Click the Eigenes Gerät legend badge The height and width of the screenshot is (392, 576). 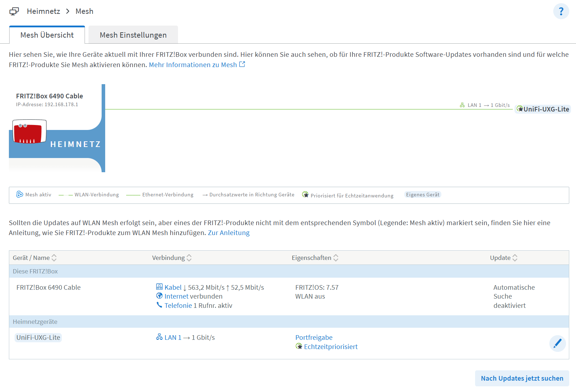(x=422, y=195)
